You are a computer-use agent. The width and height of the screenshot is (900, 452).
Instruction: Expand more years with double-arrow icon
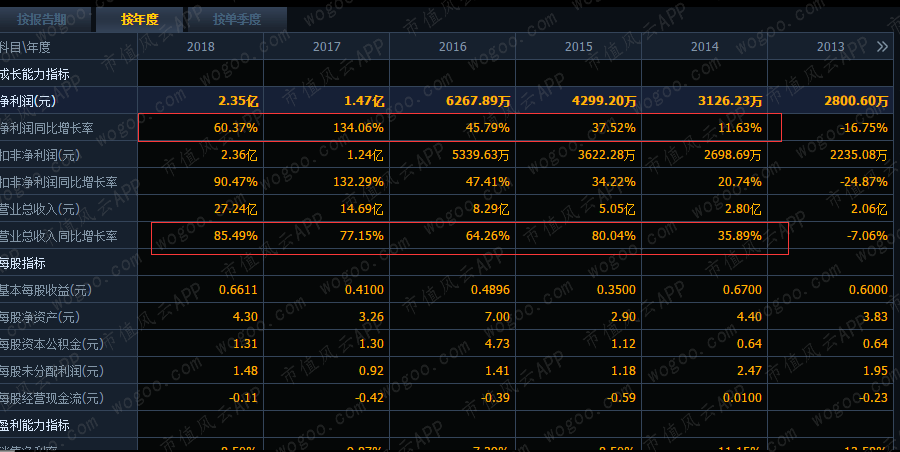(x=882, y=47)
